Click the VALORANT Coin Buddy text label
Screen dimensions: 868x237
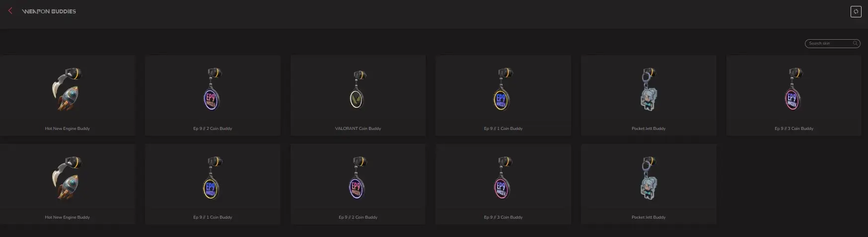click(x=358, y=128)
